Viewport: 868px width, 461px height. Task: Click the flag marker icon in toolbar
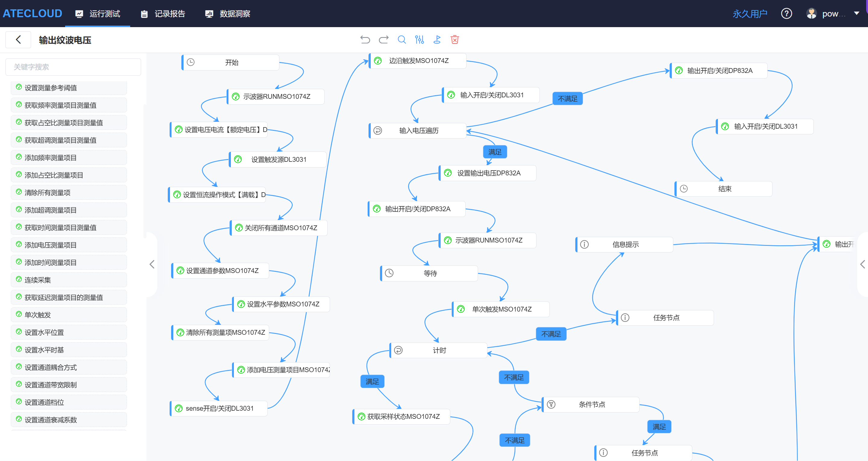point(437,40)
